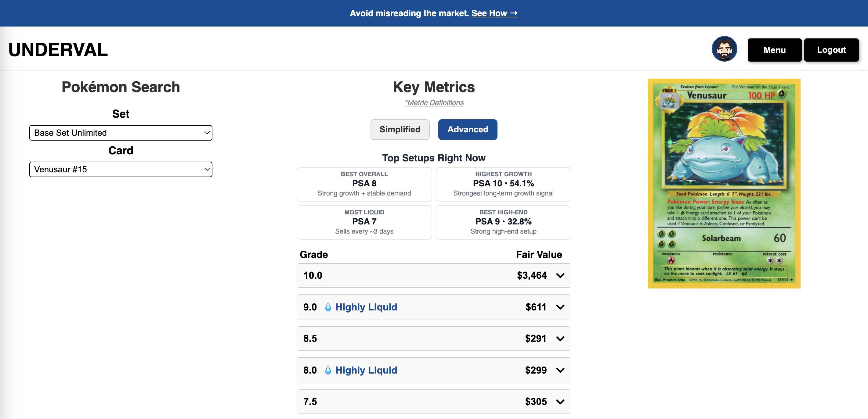Click the Highly Liquid label on grade 8.0

pyautogui.click(x=366, y=370)
